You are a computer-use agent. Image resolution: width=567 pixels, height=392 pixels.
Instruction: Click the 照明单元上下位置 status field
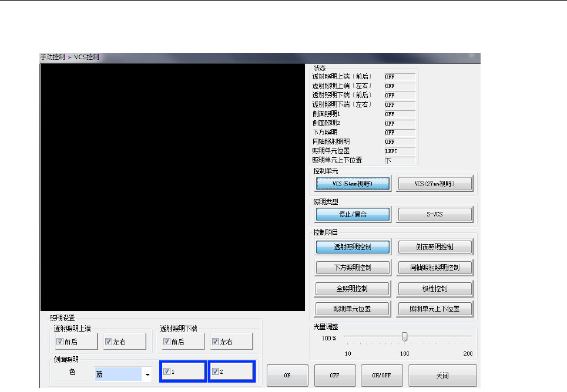click(400, 161)
